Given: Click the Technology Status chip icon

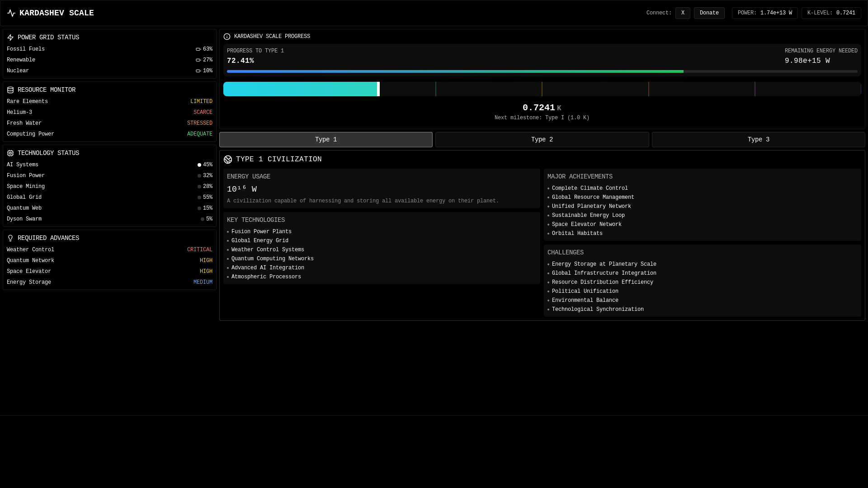Looking at the screenshot, I should tap(10, 153).
